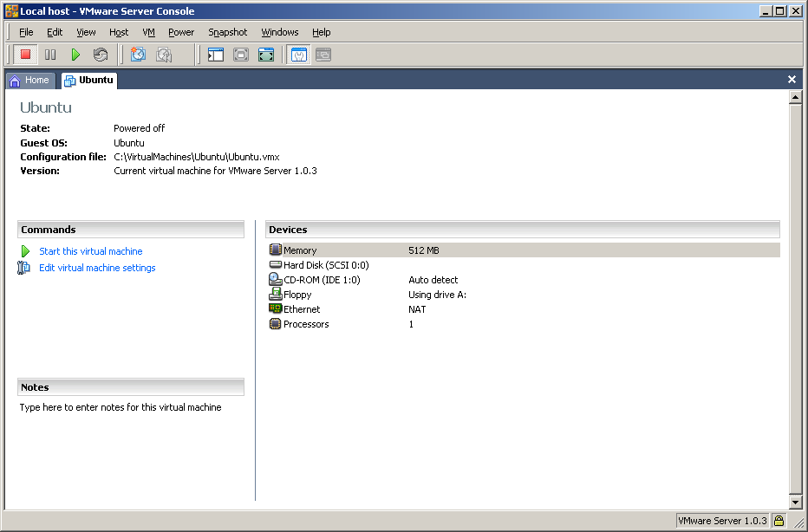Click the Take Snapshot toolbar icon

[x=138, y=55]
